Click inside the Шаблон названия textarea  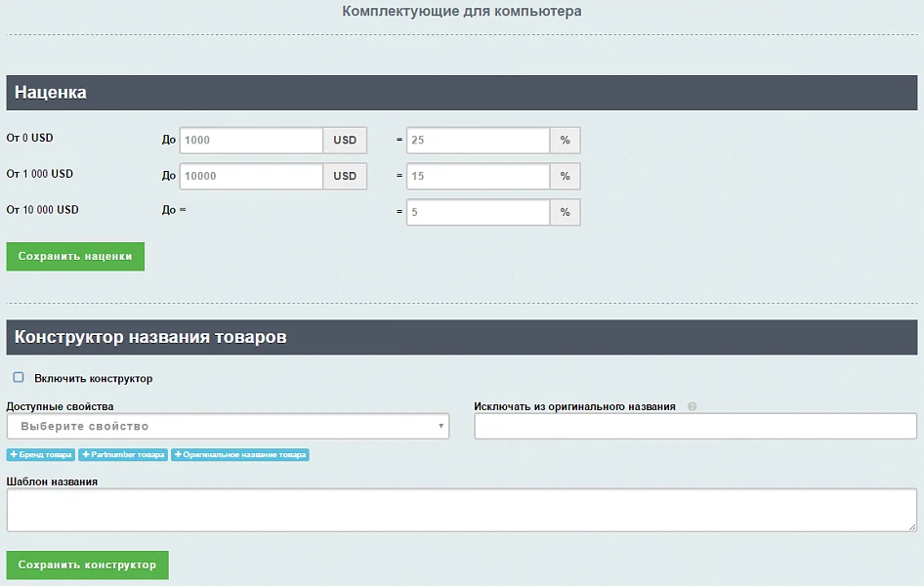point(461,510)
